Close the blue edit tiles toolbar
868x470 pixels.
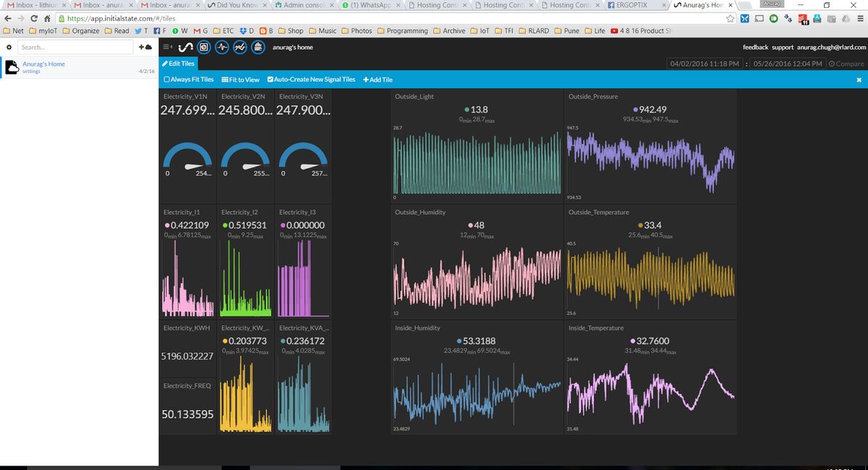859,80
